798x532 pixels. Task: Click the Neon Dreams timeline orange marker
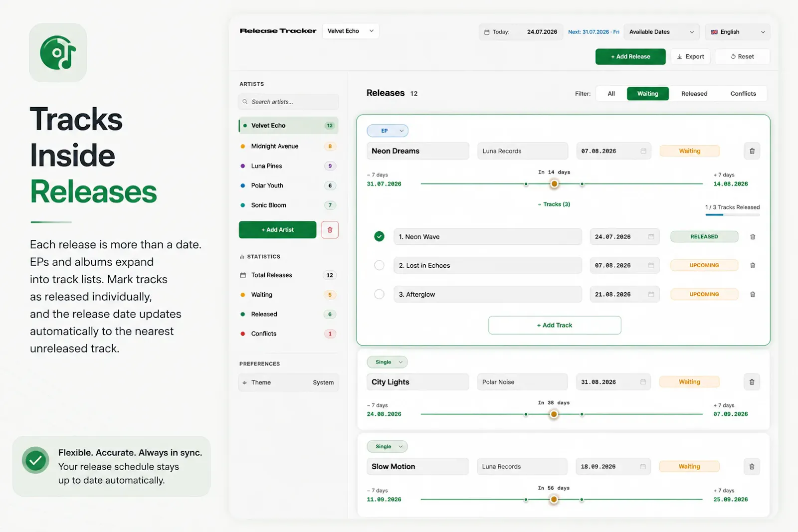pyautogui.click(x=554, y=184)
